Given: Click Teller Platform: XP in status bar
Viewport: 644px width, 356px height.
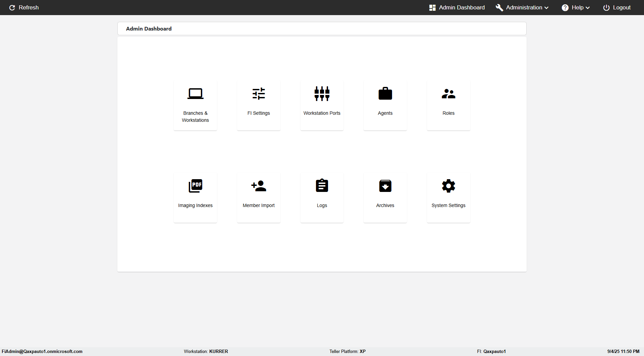Looking at the screenshot, I should tap(347, 351).
